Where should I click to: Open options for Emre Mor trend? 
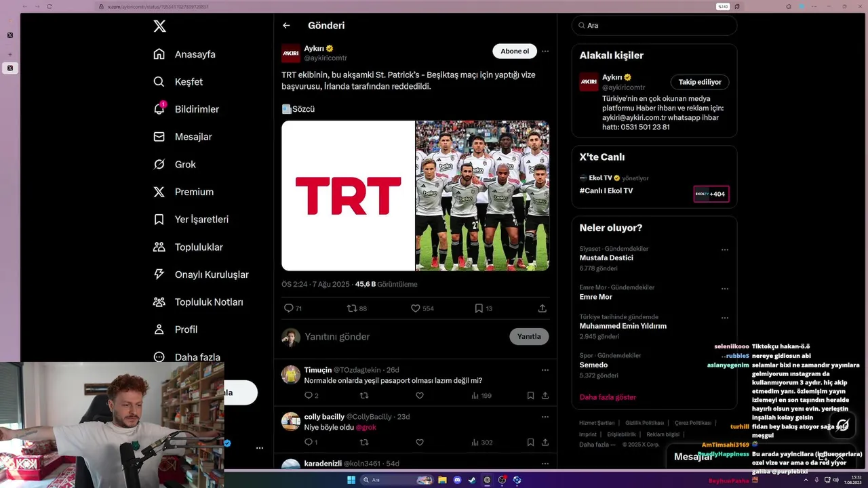pos(725,288)
